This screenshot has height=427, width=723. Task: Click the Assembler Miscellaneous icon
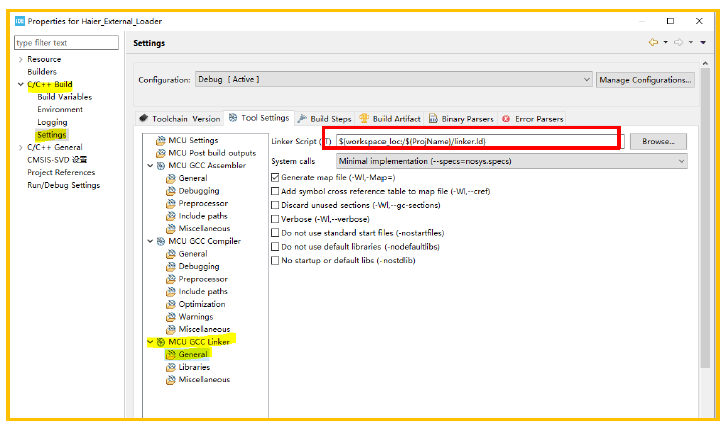tap(171, 228)
